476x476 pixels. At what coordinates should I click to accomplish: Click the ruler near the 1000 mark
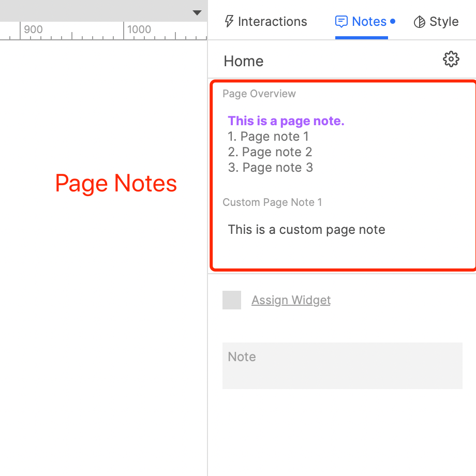pos(139,29)
